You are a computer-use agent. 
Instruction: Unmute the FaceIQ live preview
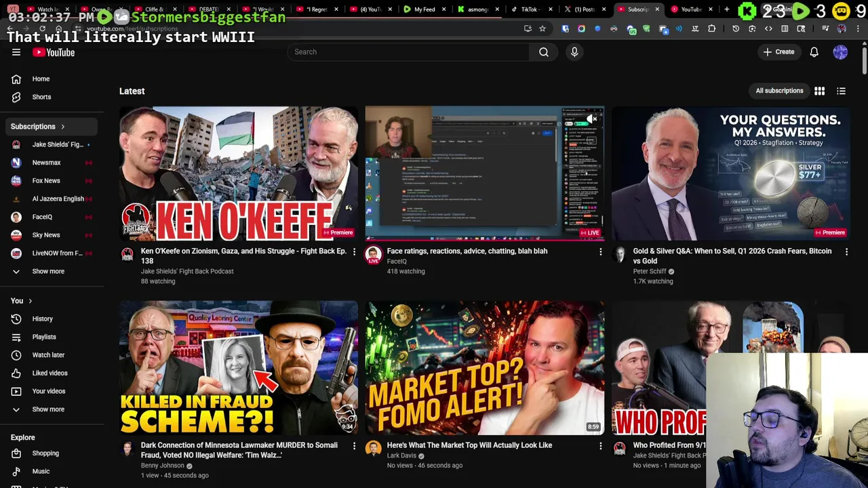coord(592,119)
